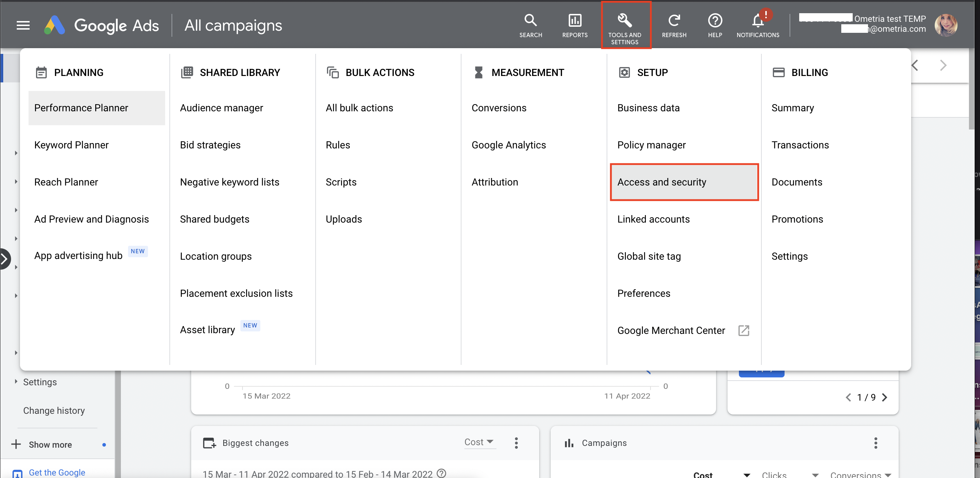
Task: Open Policy manager
Action: click(651, 145)
